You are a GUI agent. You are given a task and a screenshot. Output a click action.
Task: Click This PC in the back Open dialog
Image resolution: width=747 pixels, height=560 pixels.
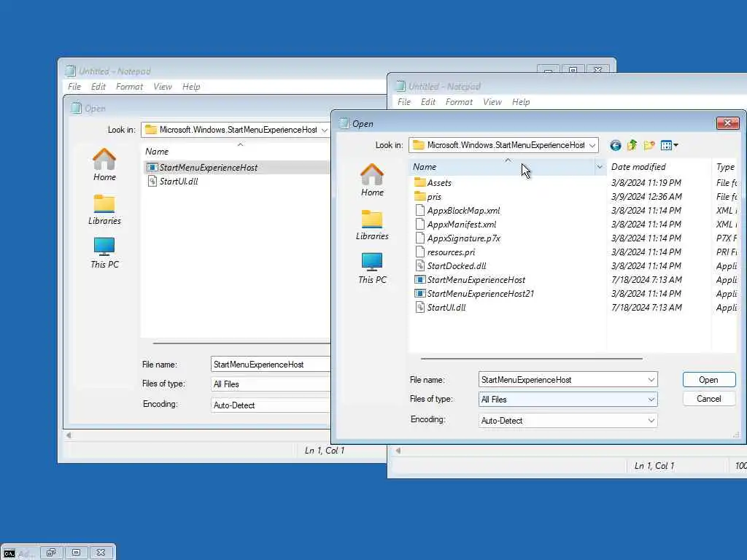[104, 253]
